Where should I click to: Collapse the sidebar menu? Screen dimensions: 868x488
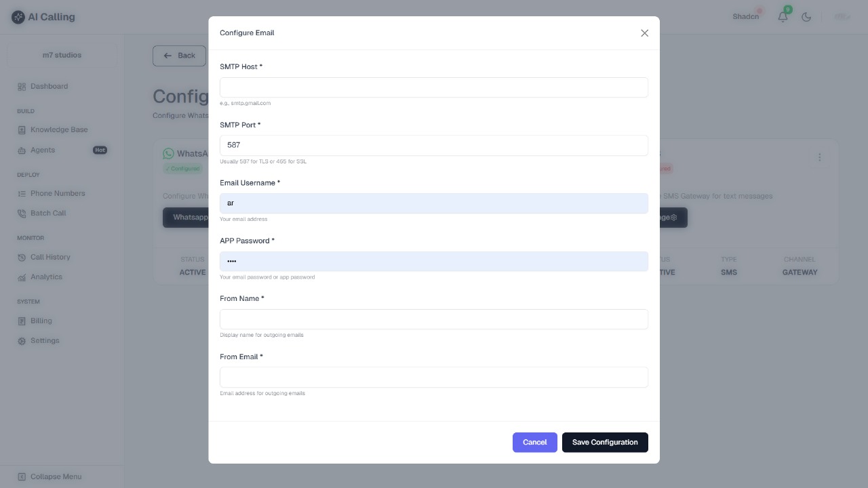51,476
